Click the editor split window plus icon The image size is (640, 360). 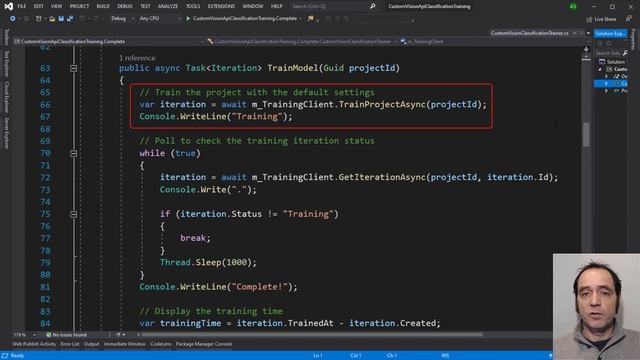(x=586, y=49)
